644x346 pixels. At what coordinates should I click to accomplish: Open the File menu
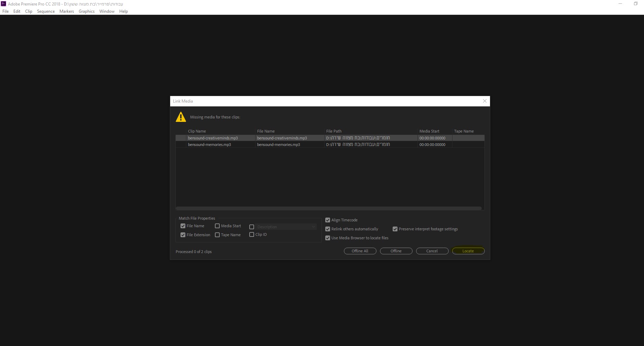point(6,11)
